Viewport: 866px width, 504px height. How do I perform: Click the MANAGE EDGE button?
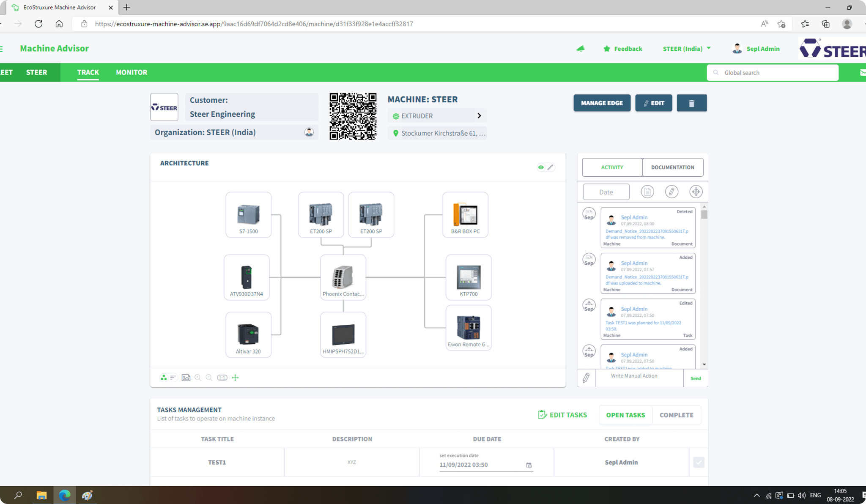click(601, 103)
